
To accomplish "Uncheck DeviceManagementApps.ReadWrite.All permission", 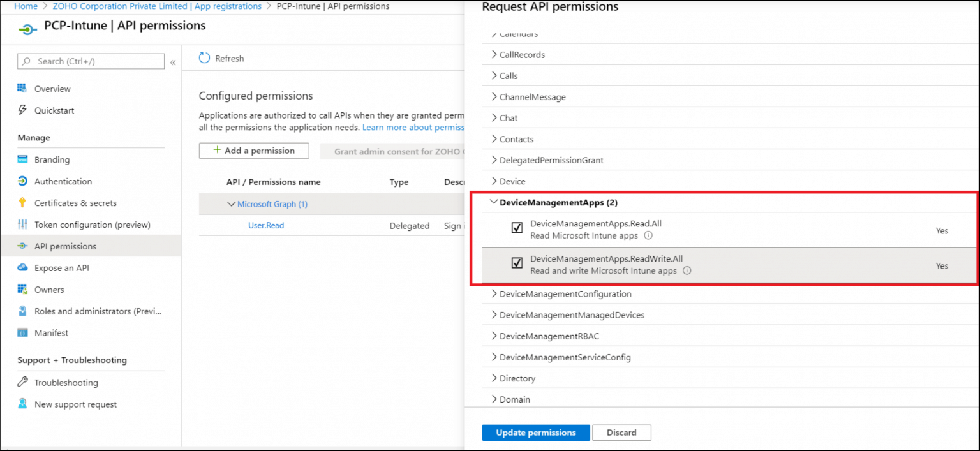I will tap(517, 263).
